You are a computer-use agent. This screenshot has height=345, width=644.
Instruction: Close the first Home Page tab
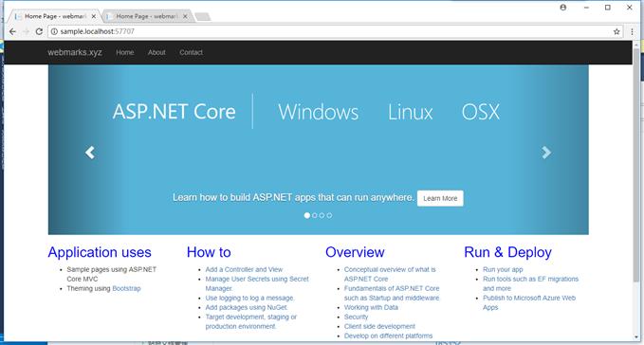tap(94, 16)
